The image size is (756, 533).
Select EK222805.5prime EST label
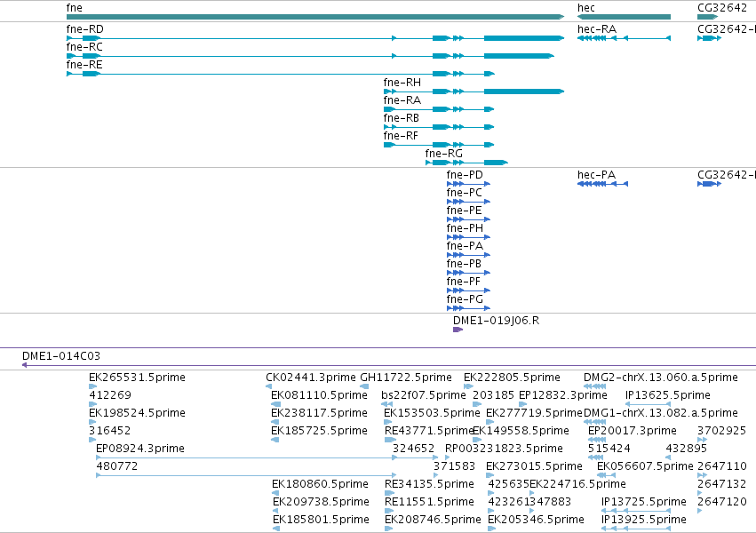point(512,378)
